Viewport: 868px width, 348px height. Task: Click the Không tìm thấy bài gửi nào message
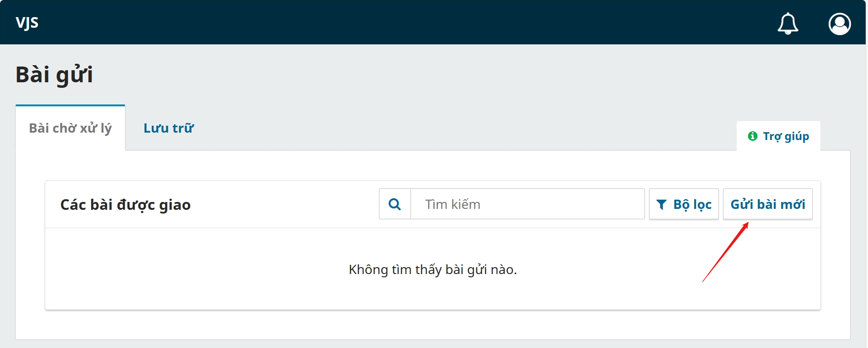432,269
